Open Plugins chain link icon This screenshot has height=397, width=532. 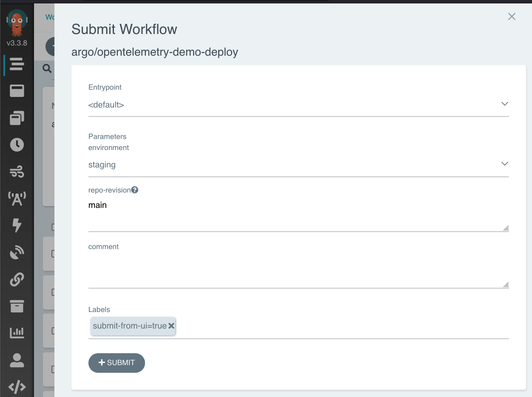(17, 279)
